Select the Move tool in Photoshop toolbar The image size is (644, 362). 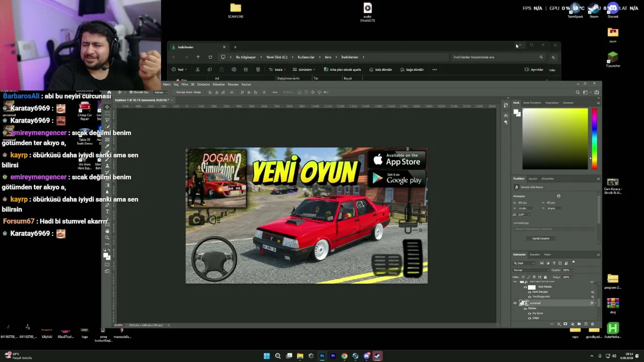(108, 107)
